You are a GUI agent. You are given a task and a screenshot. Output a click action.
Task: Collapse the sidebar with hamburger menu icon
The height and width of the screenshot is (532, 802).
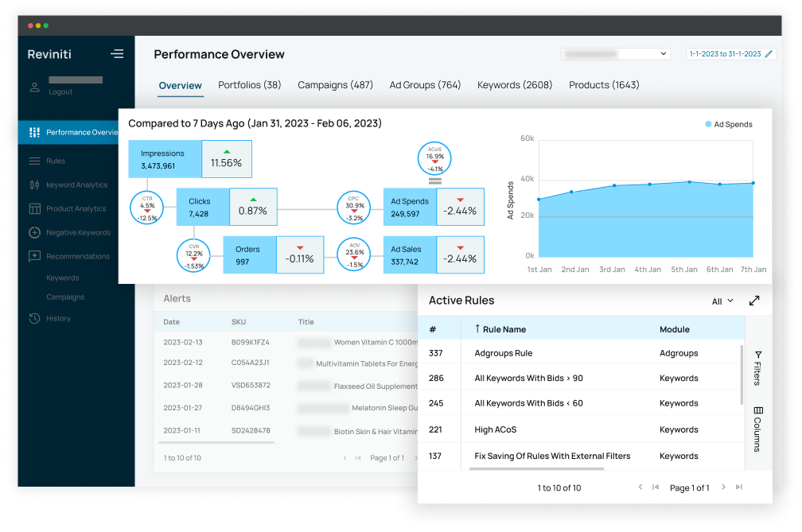tap(117, 53)
